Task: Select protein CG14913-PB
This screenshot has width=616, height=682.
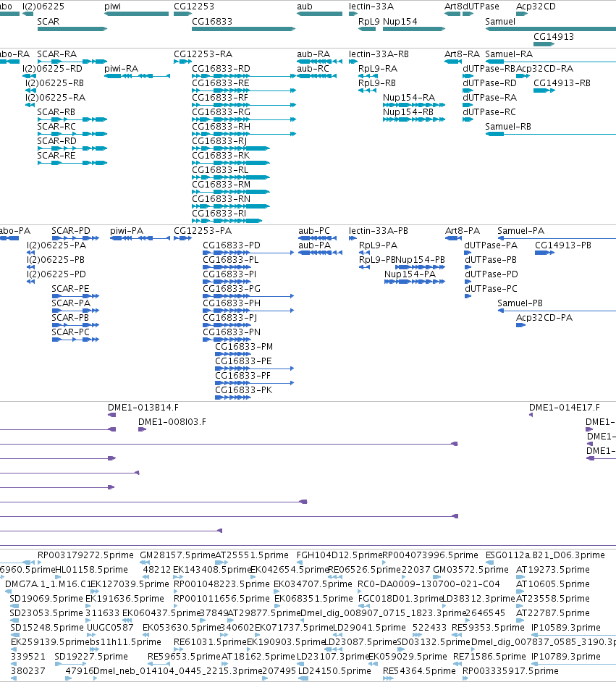Action: click(x=545, y=253)
